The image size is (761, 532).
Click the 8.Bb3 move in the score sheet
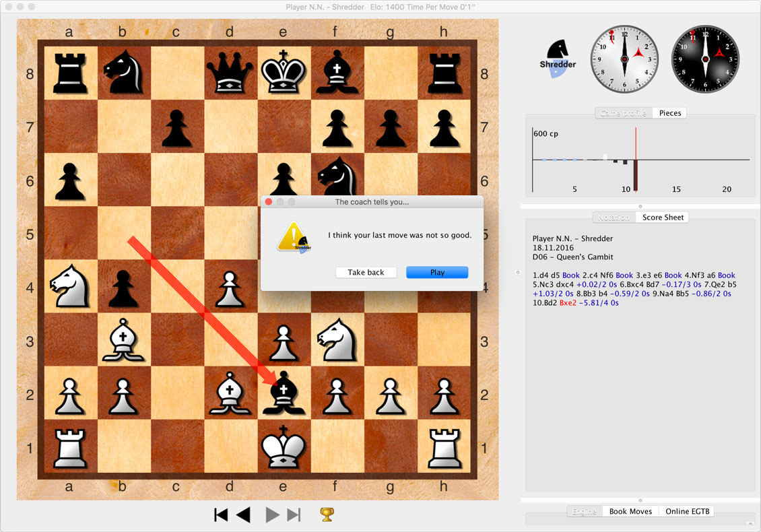point(587,294)
